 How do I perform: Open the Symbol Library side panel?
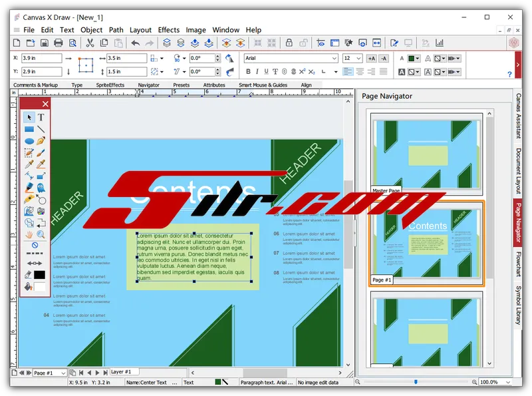pos(518,305)
